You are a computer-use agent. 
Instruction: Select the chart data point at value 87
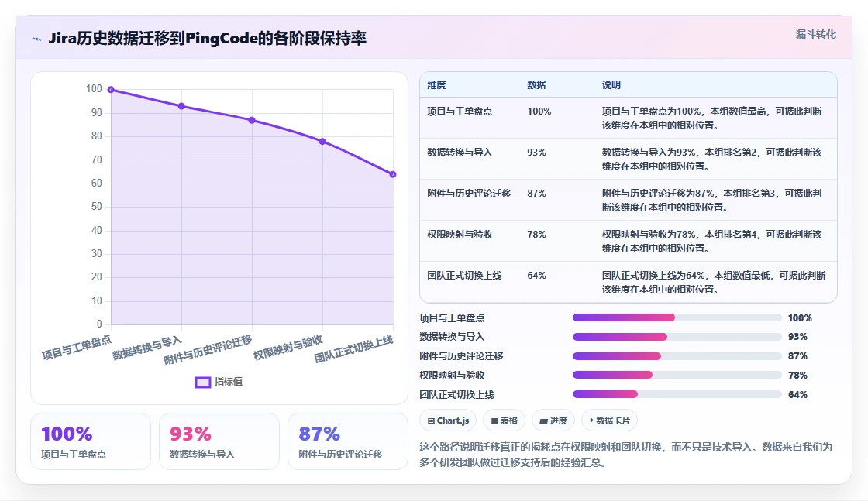pyautogui.click(x=252, y=120)
